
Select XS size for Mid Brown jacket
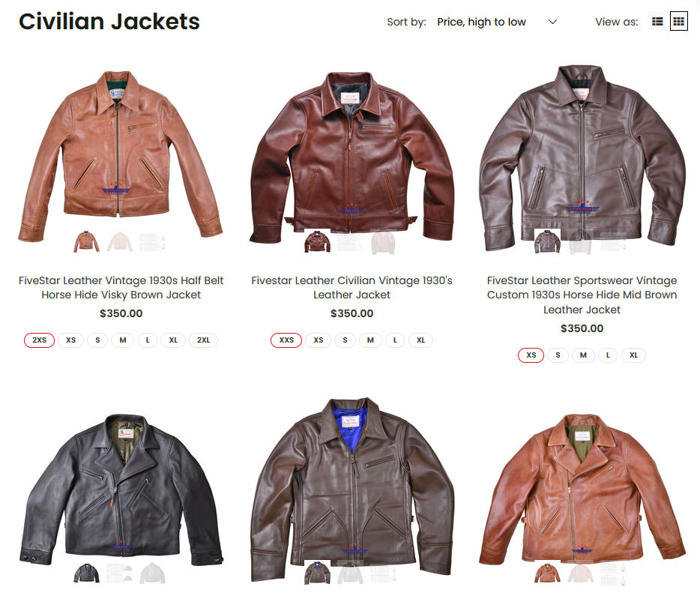531,355
